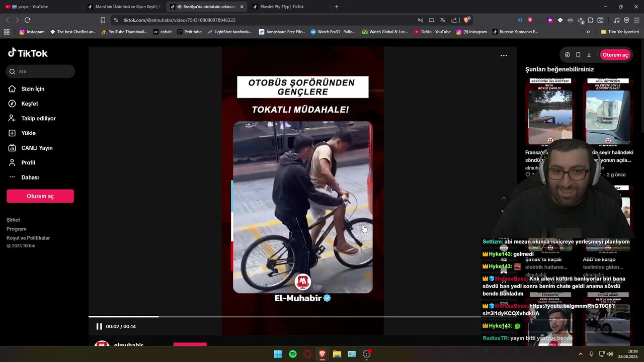Reload the current page
The height and width of the screenshot is (362, 644).
[27, 20]
